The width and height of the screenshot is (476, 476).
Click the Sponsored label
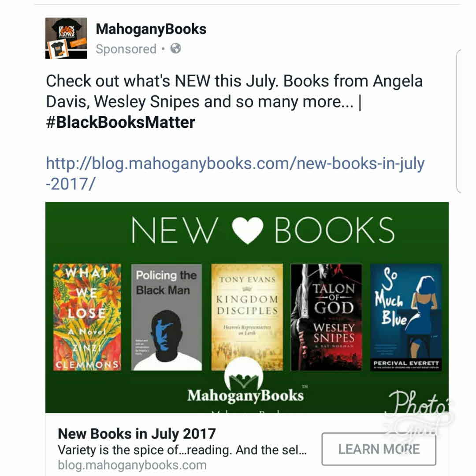pos(126,49)
